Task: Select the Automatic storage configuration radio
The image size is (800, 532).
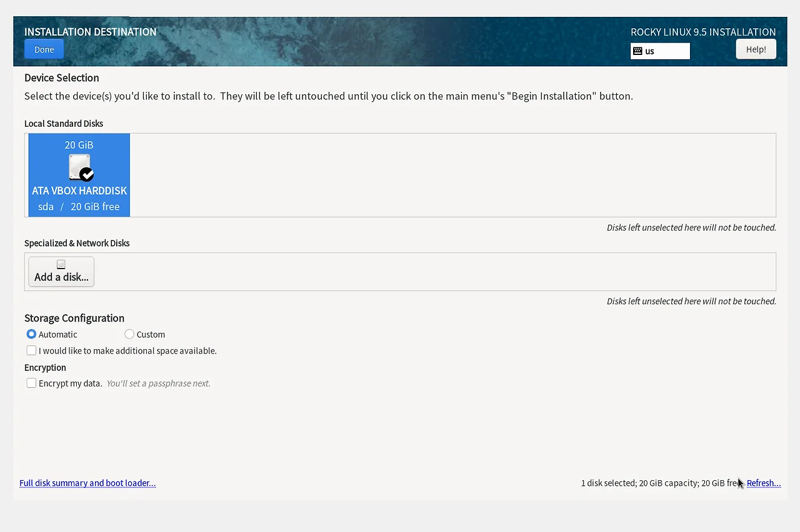Action: coord(31,334)
